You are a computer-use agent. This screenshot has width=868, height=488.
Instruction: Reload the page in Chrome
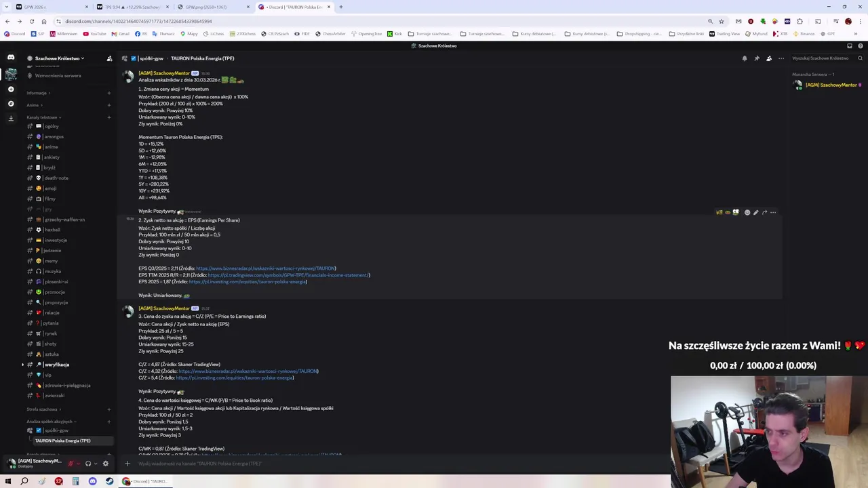click(32, 21)
